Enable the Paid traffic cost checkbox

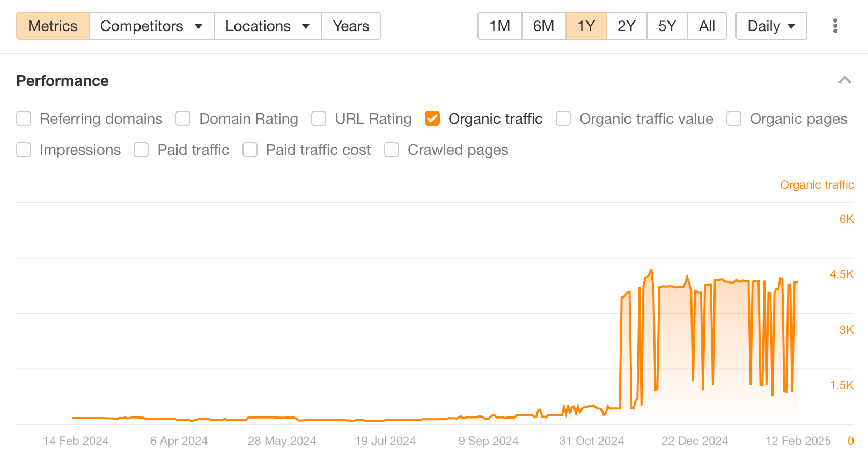250,150
